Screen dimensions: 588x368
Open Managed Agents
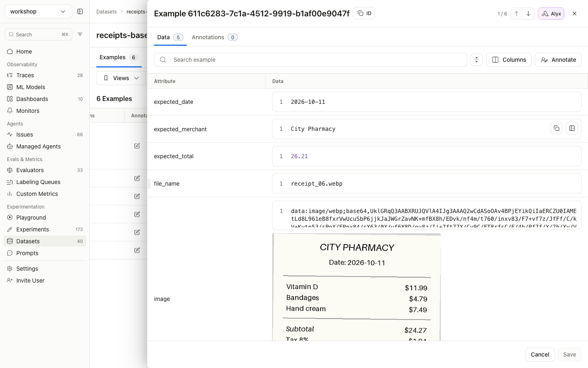tap(45, 146)
